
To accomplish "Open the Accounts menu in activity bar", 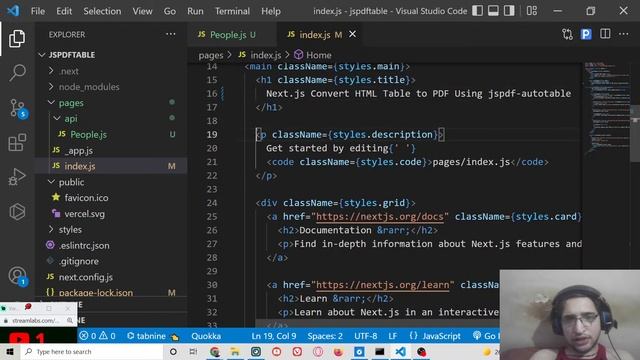I will [17, 276].
